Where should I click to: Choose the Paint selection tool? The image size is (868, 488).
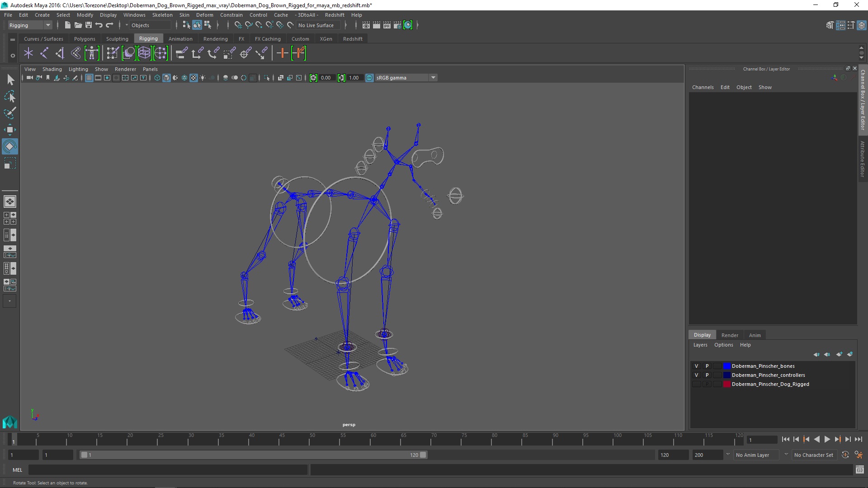(9, 113)
